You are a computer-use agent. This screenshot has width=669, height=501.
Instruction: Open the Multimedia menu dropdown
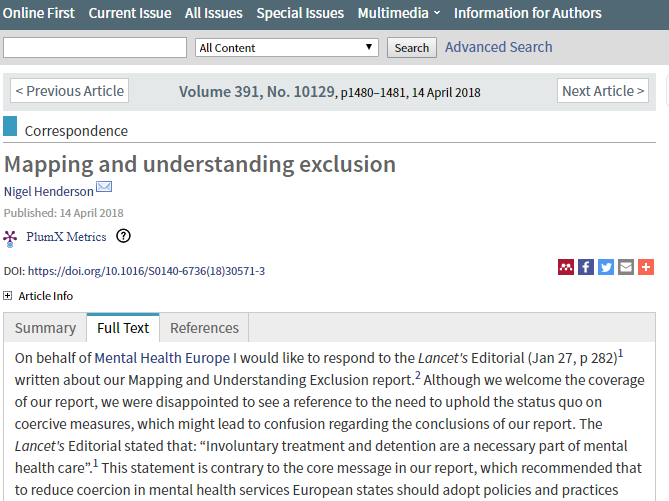[398, 13]
